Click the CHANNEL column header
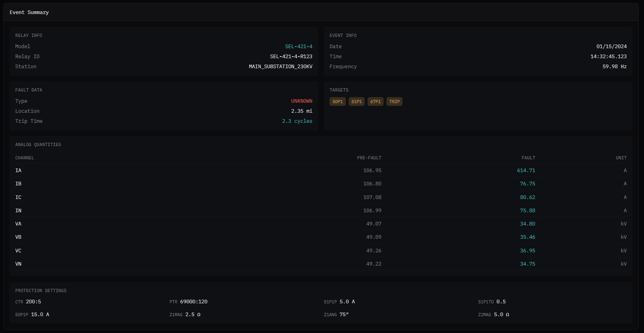The image size is (644, 333). [x=24, y=158]
